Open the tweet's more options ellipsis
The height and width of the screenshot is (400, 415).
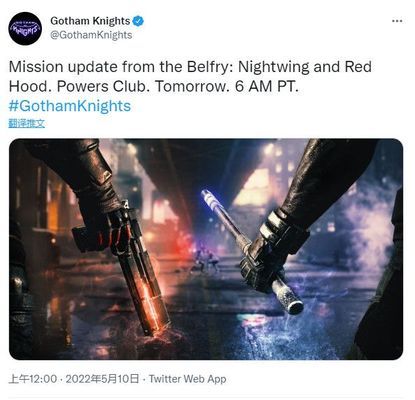[x=397, y=21]
